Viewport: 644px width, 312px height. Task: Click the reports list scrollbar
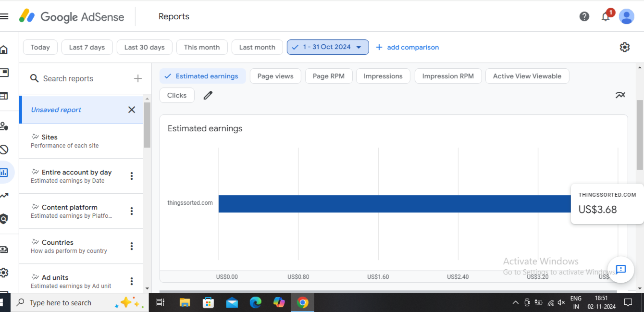tap(147, 125)
